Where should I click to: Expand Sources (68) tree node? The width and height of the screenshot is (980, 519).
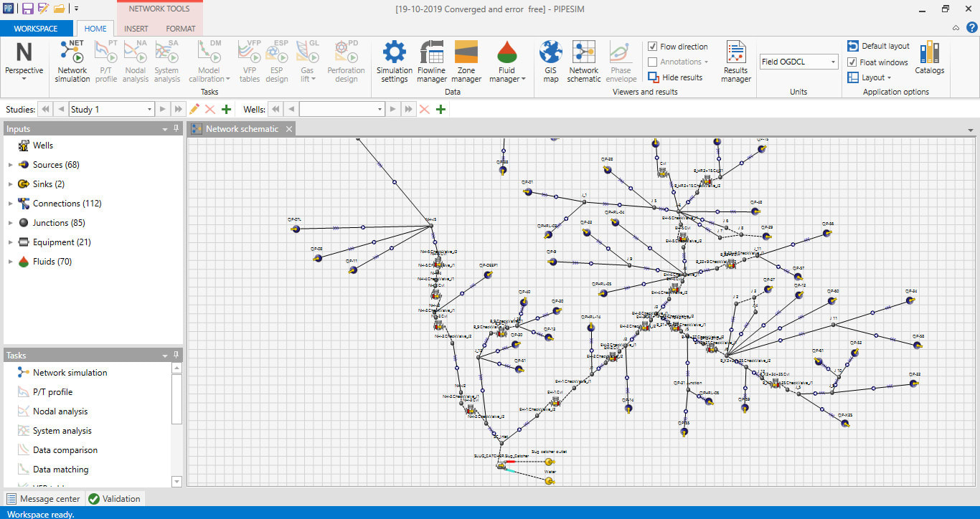coord(11,165)
